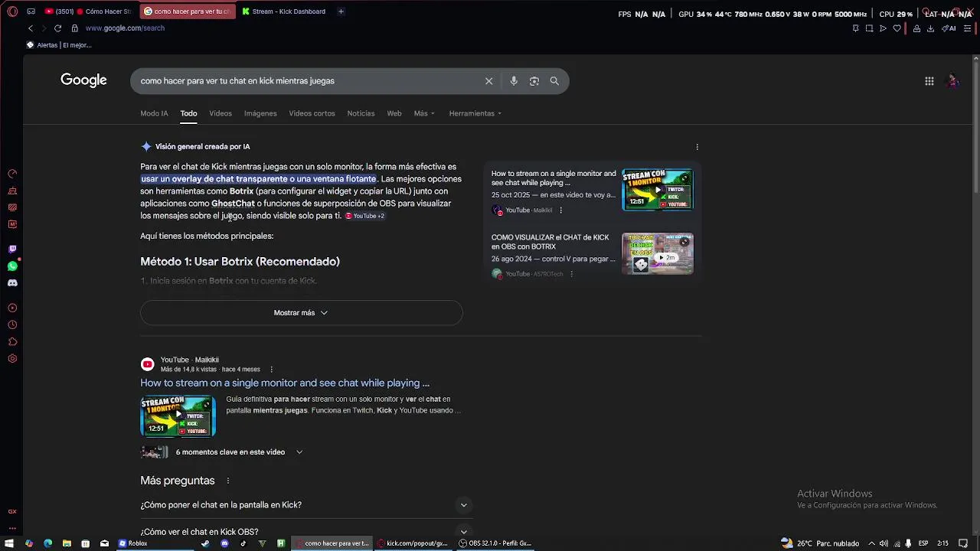Take a snapshot with the capture icon
This screenshot has height=551, width=980.
[x=869, y=28]
